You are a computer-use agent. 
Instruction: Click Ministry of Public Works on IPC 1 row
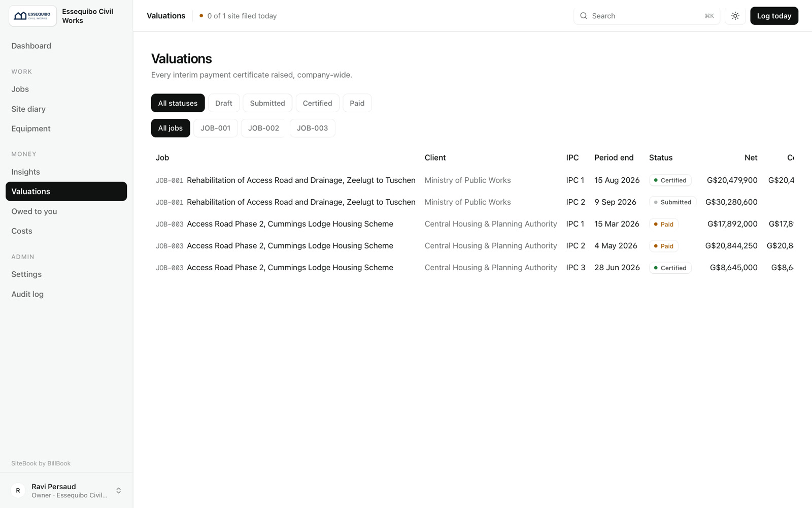tap(467, 180)
